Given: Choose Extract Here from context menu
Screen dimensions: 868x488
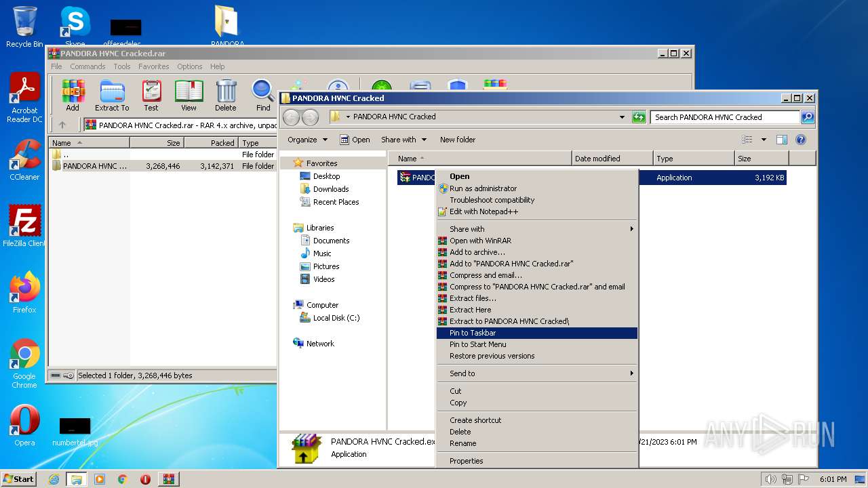Looking at the screenshot, I should point(537,310).
